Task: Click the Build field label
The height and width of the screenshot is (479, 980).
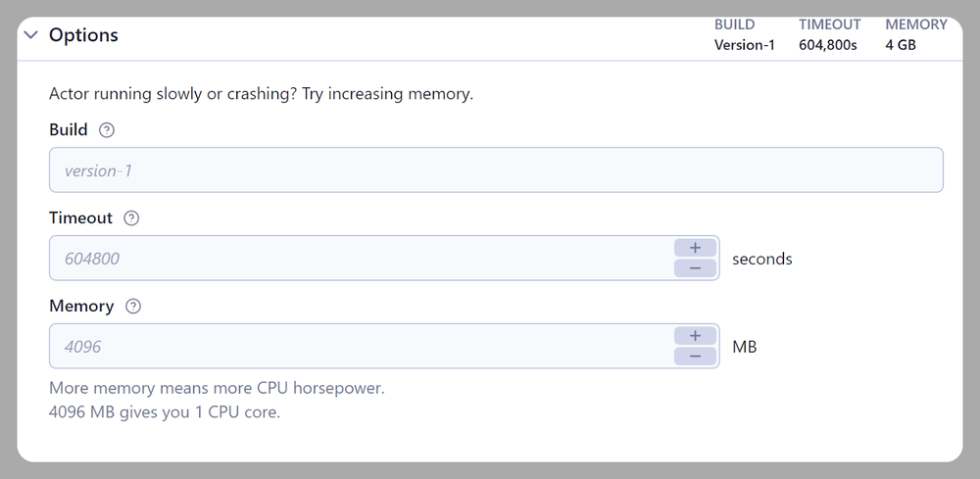Action: pos(69,130)
